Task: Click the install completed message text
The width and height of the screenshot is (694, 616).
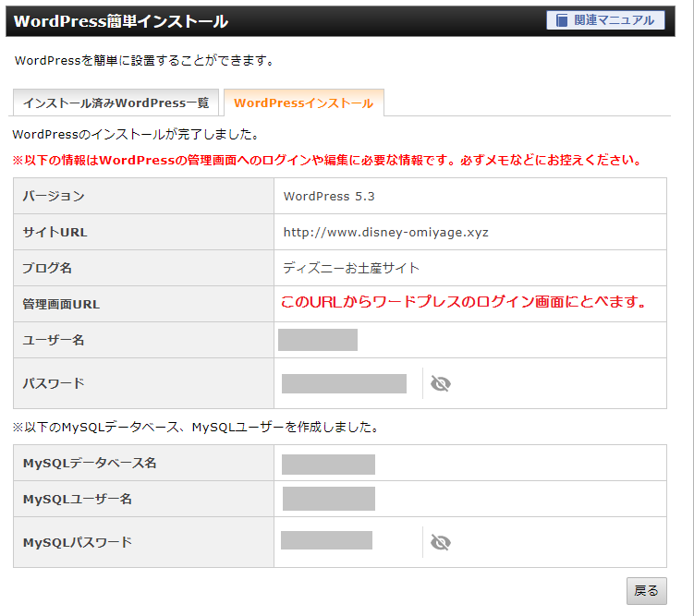Action: click(136, 135)
